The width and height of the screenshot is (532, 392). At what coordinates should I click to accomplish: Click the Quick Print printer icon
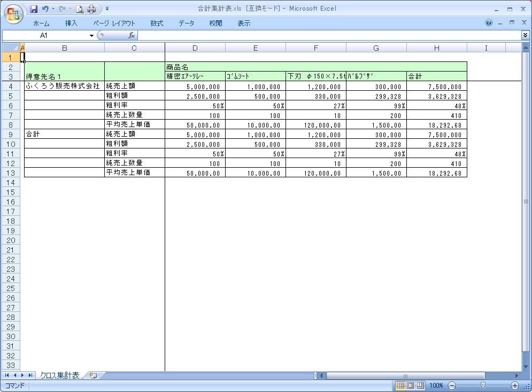point(91,9)
